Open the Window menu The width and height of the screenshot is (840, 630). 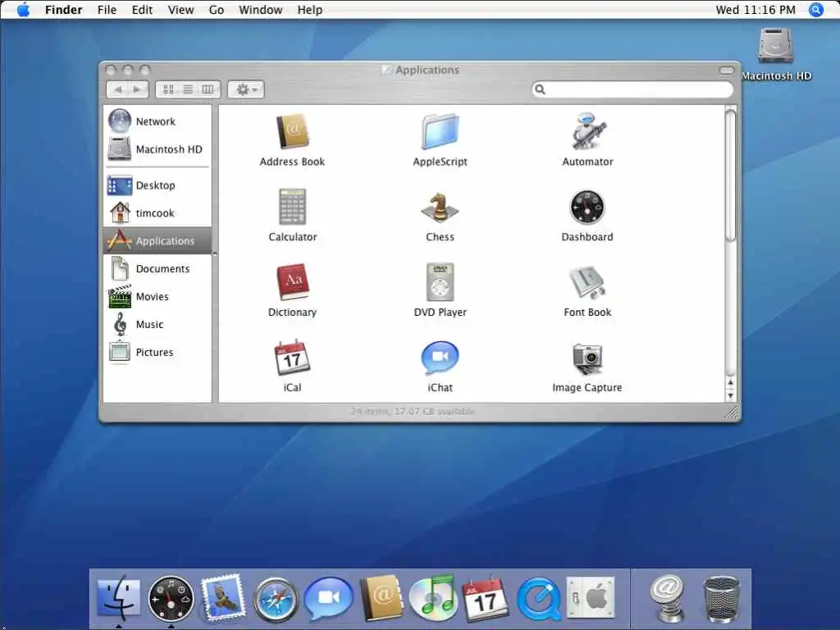pos(260,10)
